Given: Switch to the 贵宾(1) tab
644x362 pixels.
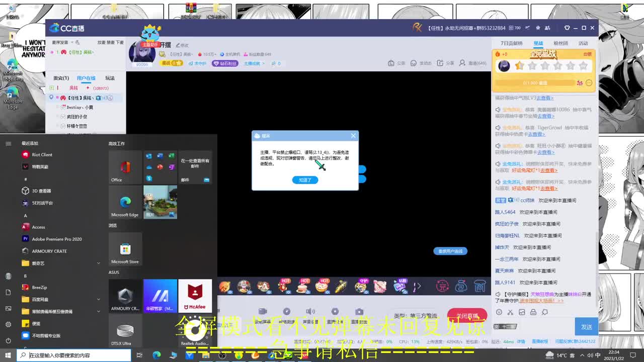Looking at the screenshot, I should tap(61, 78).
